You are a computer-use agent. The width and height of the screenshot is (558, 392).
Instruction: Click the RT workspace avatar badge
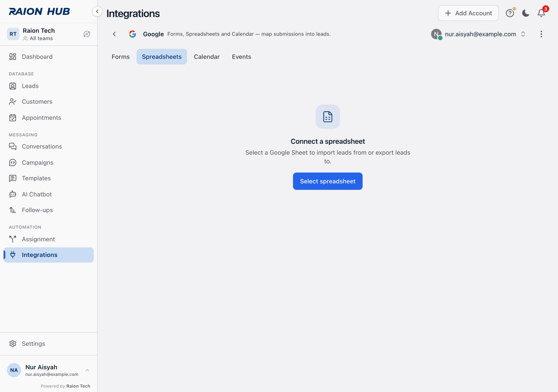click(x=13, y=34)
